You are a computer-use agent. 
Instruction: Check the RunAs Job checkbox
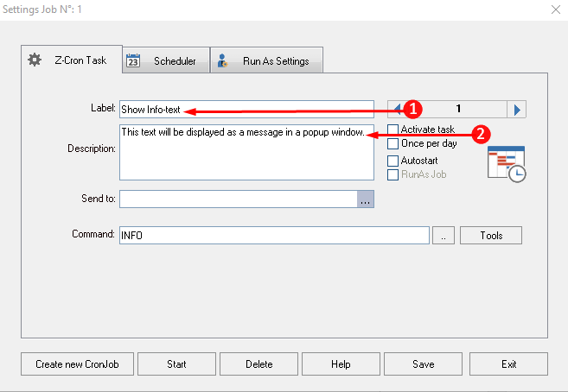(392, 174)
